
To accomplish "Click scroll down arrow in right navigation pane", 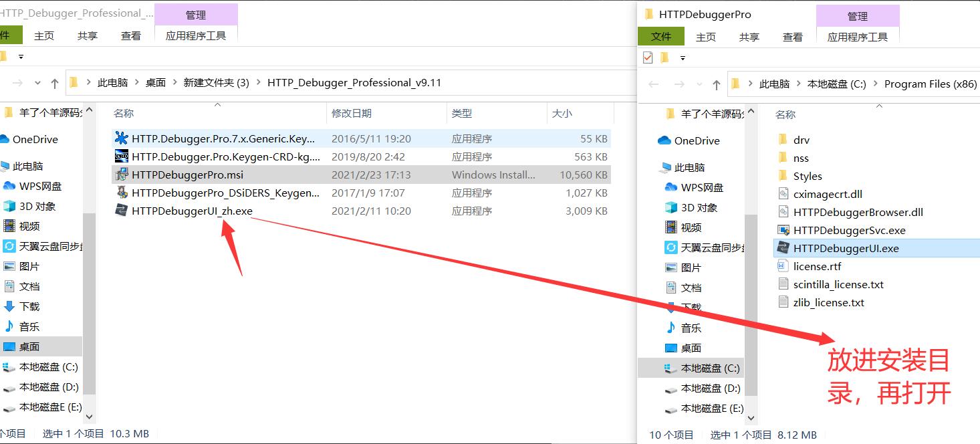I will 751,418.
